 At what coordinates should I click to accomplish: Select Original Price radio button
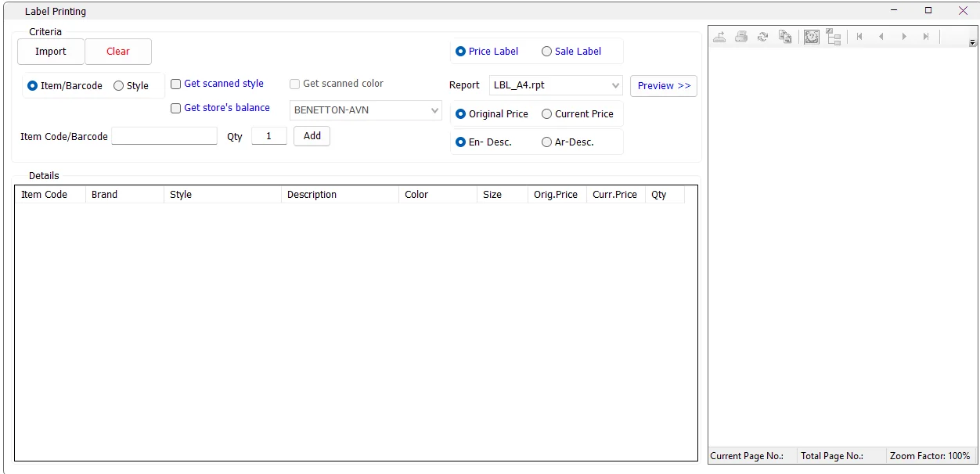pos(492,114)
